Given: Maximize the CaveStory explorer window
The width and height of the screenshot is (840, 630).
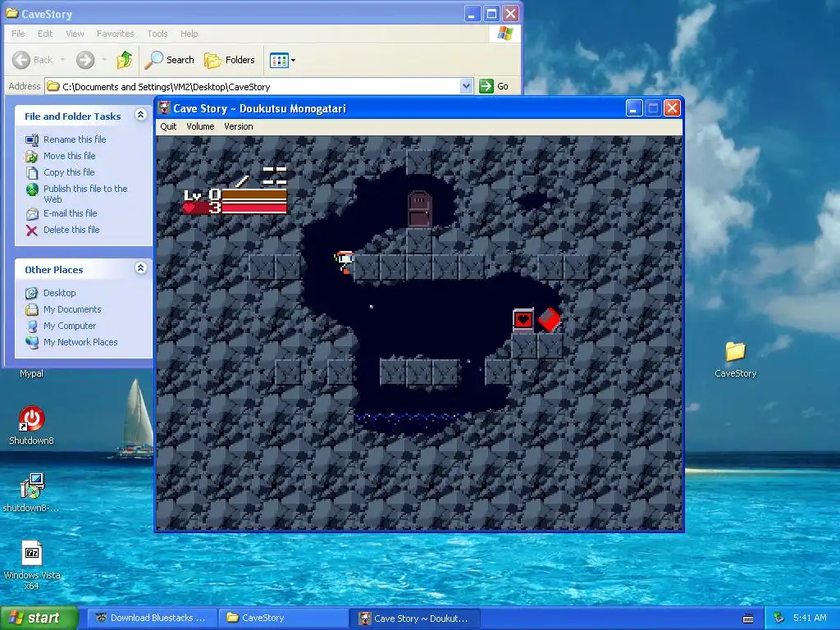Looking at the screenshot, I should click(x=491, y=14).
